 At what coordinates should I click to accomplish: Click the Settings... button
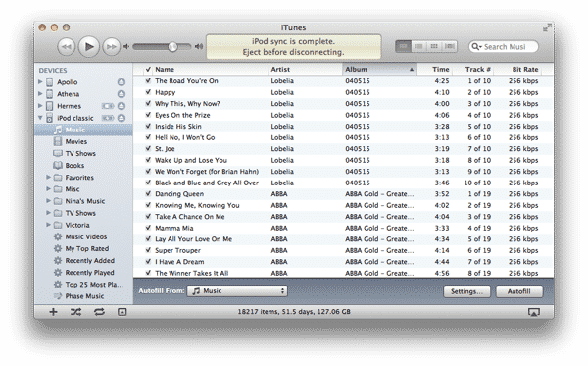(x=466, y=291)
